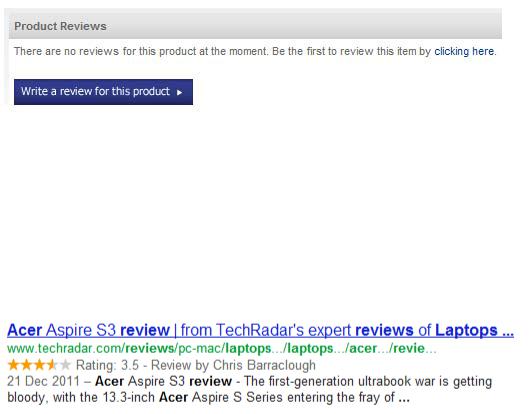Click the green techradar.com URL
The height and width of the screenshot is (414, 531).
pos(221,348)
